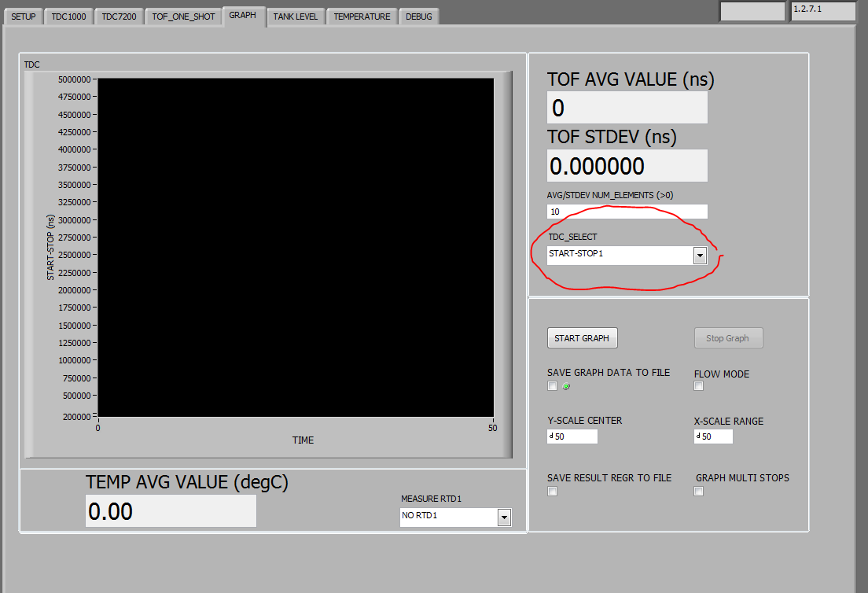Image resolution: width=868 pixels, height=593 pixels.
Task: Click the 5000000 Y-axis top label
Action: coord(74,79)
